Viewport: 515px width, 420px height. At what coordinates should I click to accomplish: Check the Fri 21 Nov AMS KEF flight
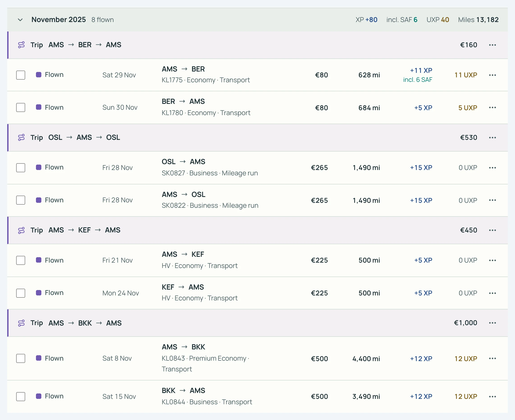coord(20,260)
